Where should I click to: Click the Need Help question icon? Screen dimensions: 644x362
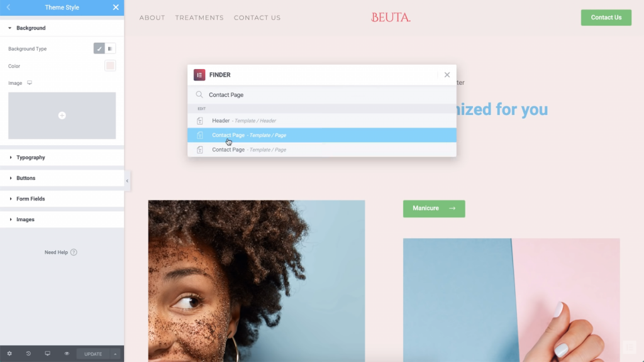(x=74, y=253)
